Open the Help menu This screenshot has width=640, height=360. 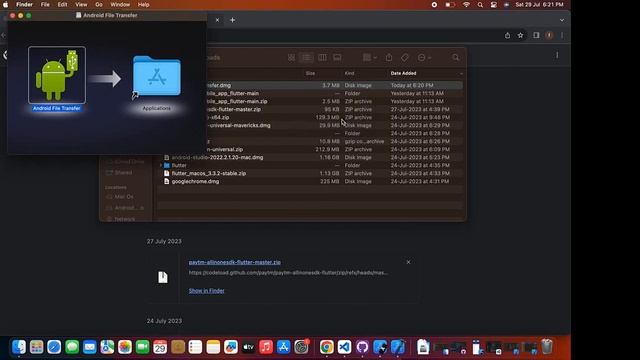tap(143, 4)
